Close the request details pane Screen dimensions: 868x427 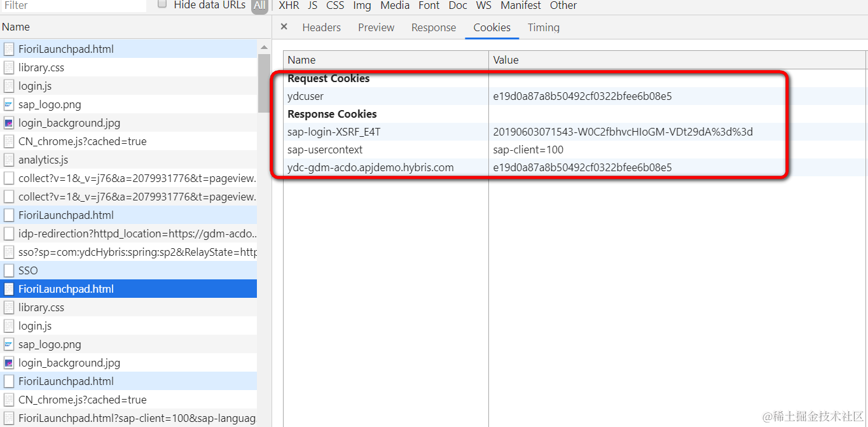(284, 27)
